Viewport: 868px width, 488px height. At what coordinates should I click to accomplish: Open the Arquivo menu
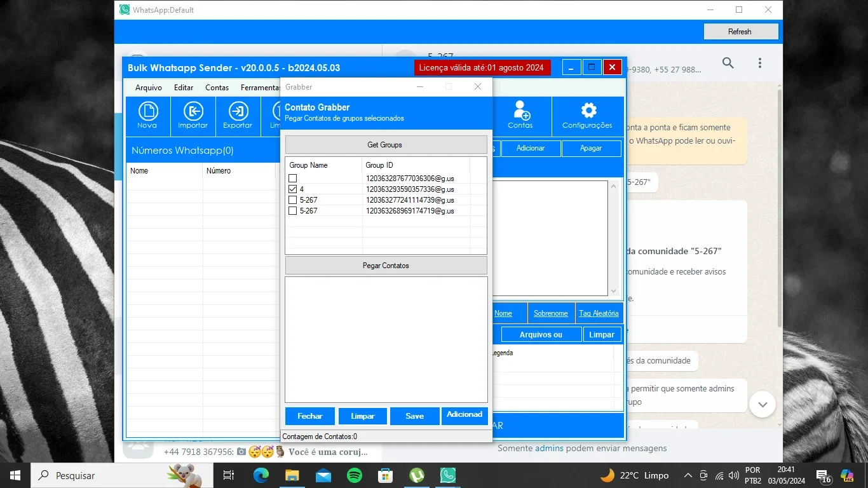point(149,88)
